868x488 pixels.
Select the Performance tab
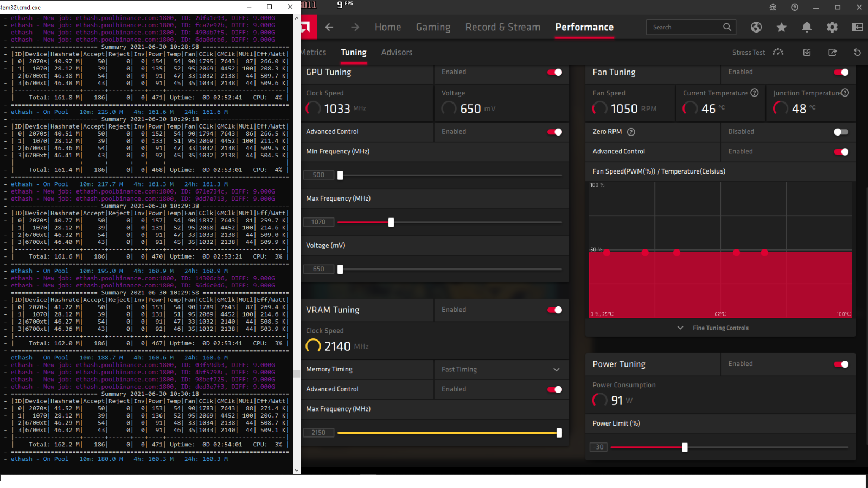pyautogui.click(x=584, y=27)
